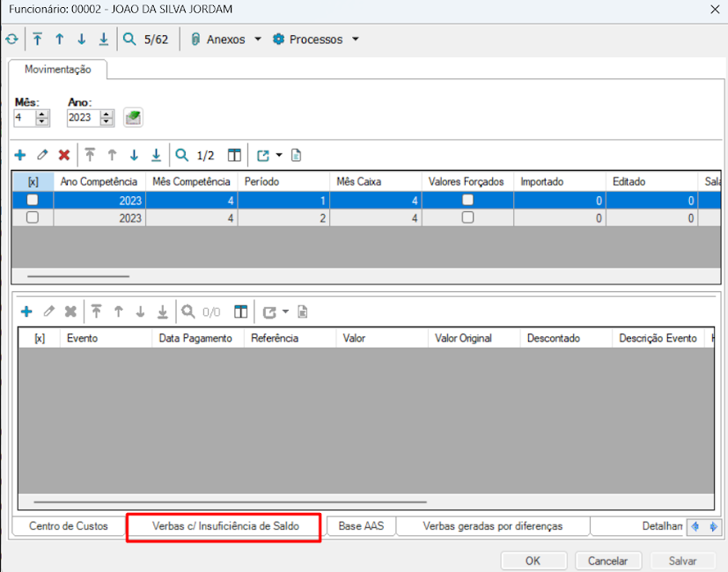The height and width of the screenshot is (572, 728).
Task: Jump to first row in upper grid
Action: (x=90, y=155)
